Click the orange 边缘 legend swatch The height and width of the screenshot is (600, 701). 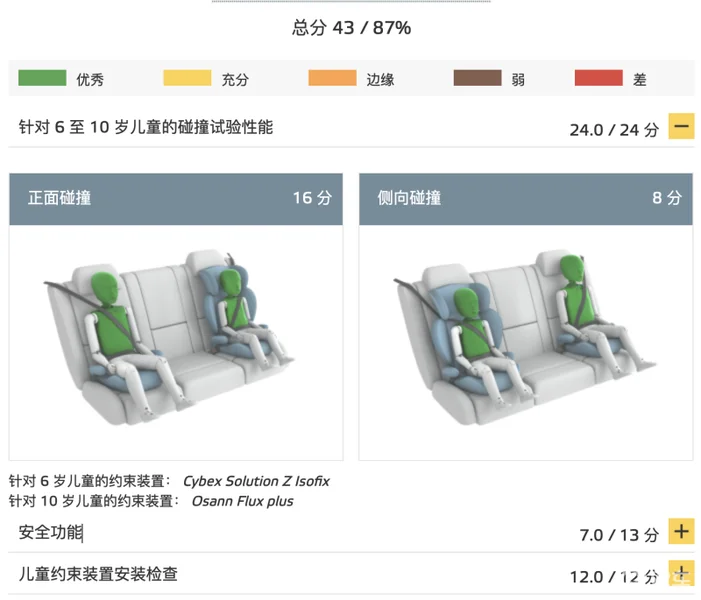click(332, 78)
